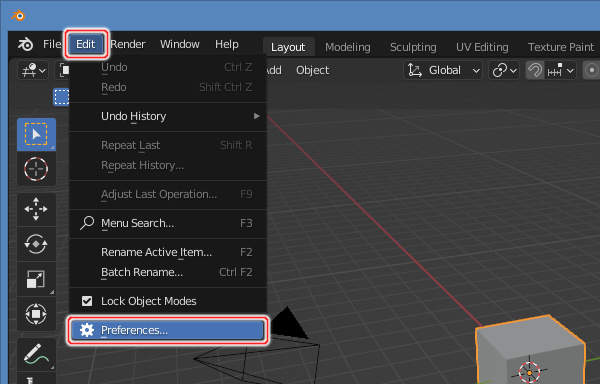Select the Cursor tool
The width and height of the screenshot is (600, 384).
[36, 169]
